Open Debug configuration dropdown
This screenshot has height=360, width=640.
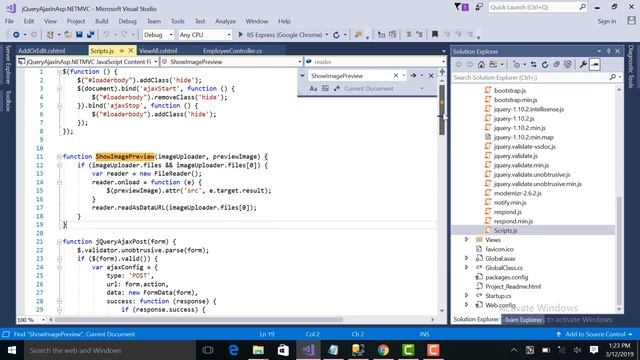point(158,35)
